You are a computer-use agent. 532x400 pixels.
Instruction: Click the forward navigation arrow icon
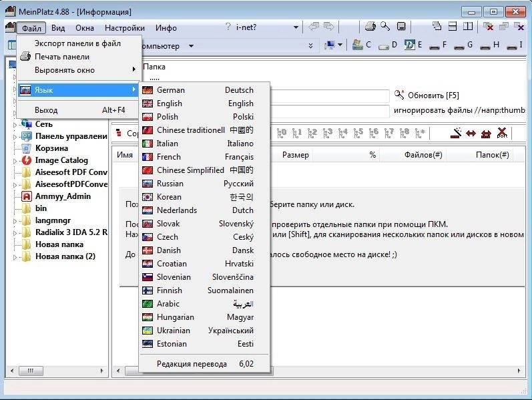(329, 27)
